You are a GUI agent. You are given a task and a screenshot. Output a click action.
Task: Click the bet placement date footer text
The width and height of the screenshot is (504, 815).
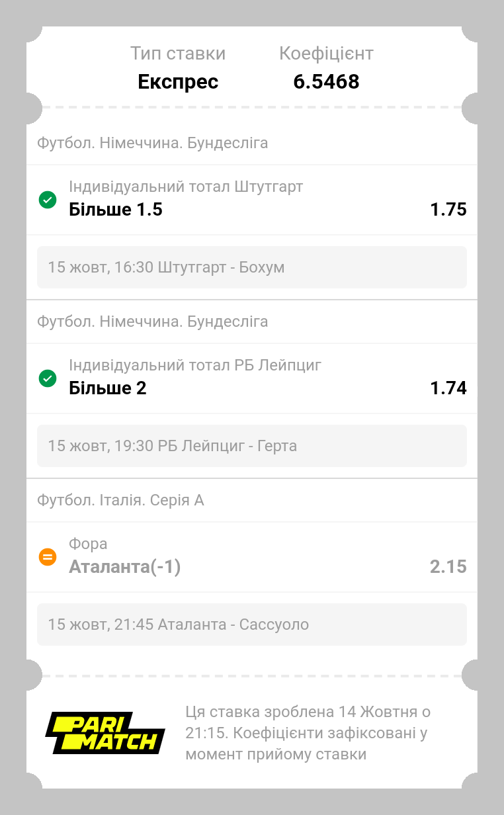(x=308, y=733)
